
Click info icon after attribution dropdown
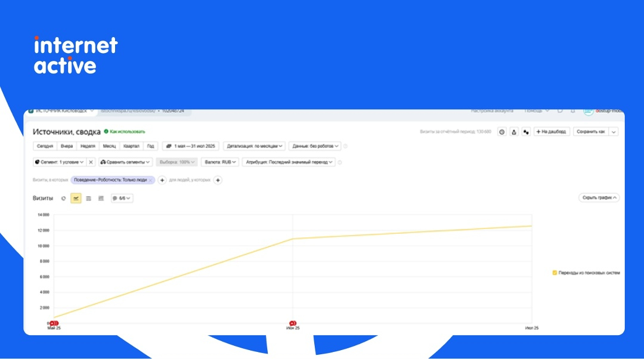(x=340, y=162)
